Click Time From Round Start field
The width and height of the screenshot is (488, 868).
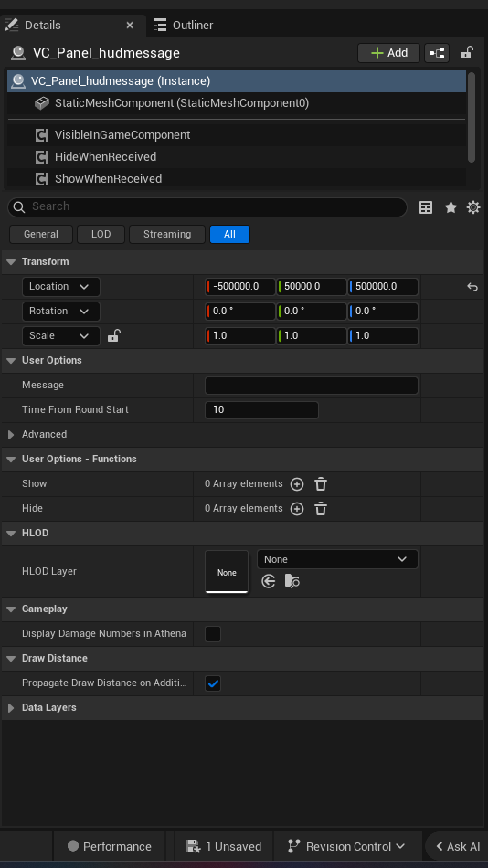tap(261, 409)
